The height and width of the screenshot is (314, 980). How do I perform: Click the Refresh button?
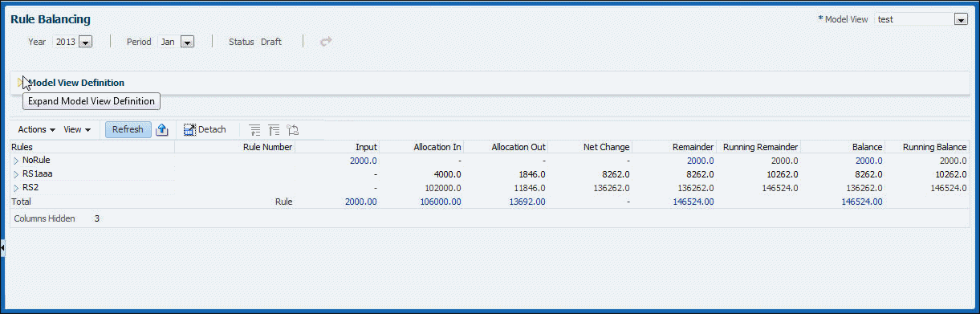coord(128,129)
